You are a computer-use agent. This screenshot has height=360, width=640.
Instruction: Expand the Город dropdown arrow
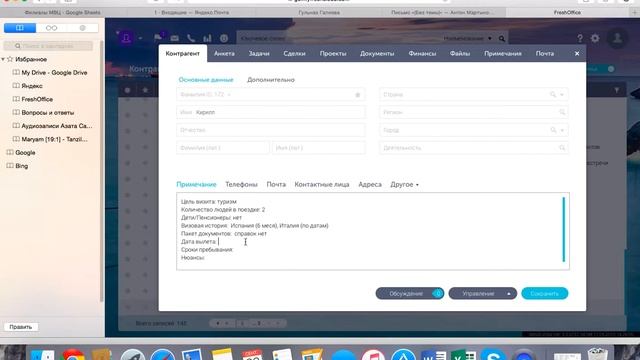(562, 130)
